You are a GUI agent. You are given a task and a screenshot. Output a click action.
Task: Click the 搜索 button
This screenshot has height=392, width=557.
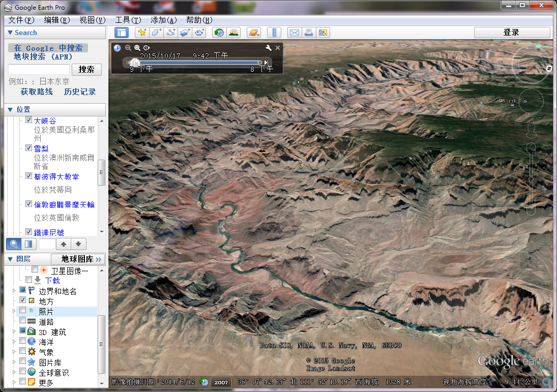click(x=86, y=70)
